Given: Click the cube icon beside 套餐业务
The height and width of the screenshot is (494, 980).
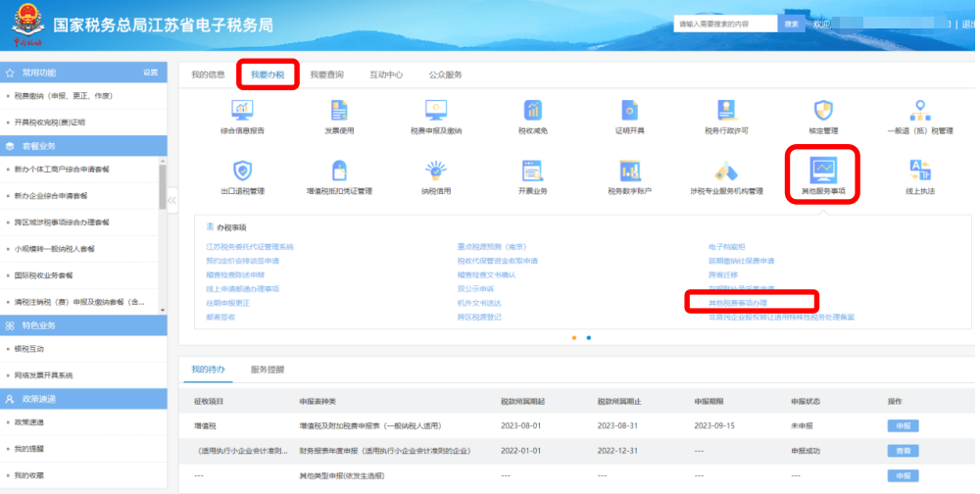Looking at the screenshot, I should click(10, 146).
